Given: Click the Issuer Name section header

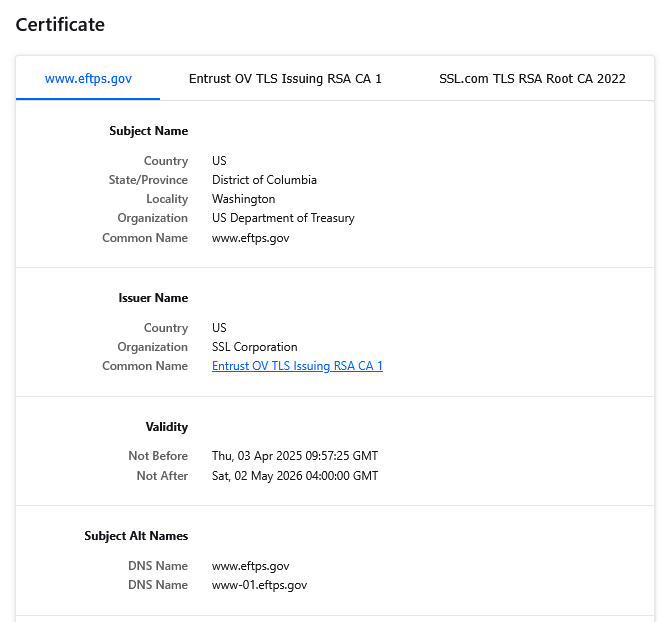Looking at the screenshot, I should point(153,298).
